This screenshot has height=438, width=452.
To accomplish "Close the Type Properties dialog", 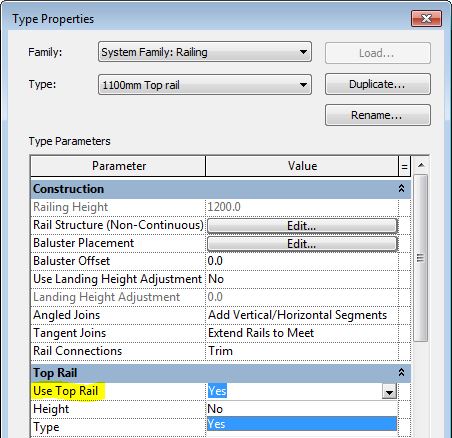I will 426,18.
